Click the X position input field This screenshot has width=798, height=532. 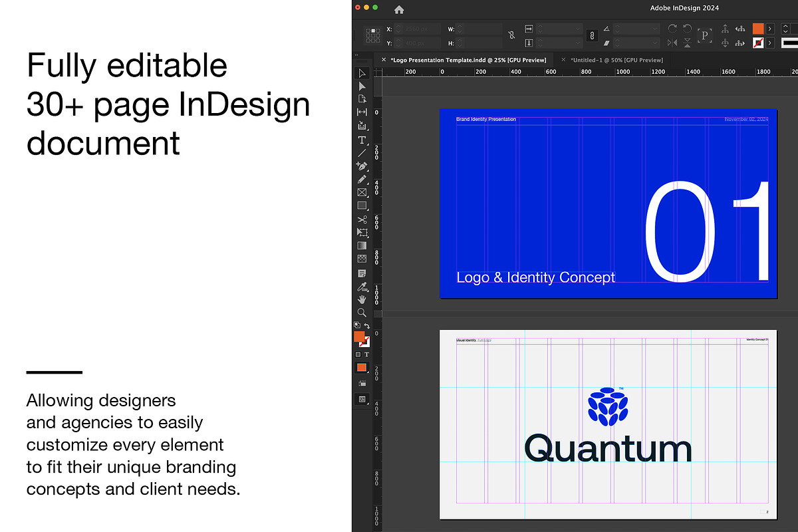coord(416,28)
